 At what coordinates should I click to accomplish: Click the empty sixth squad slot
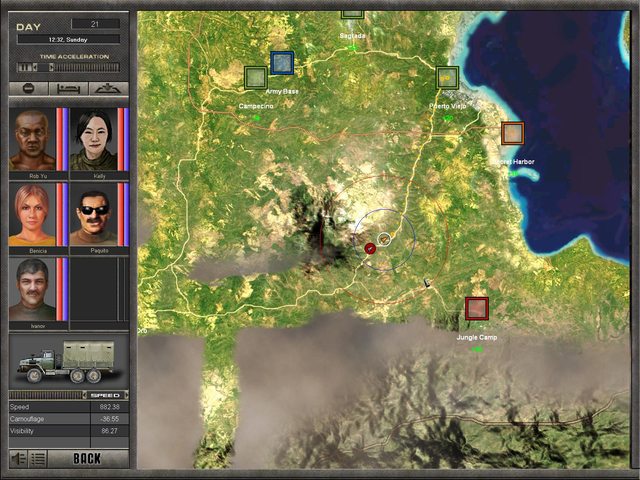[99, 289]
